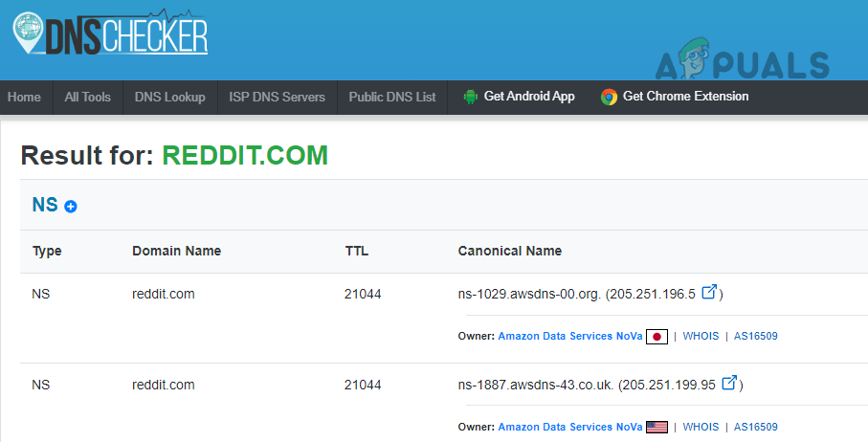
Task: Open external link icon for 205.251.199.95
Action: [x=729, y=383]
